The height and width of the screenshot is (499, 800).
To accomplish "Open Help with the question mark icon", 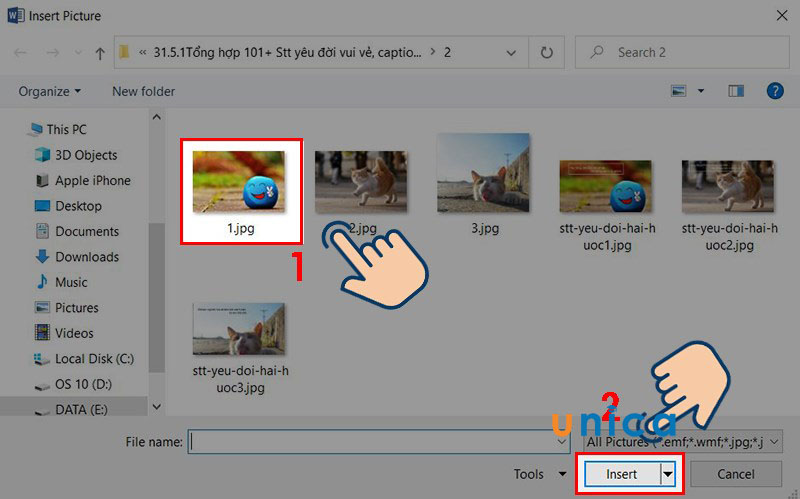I will 775,91.
